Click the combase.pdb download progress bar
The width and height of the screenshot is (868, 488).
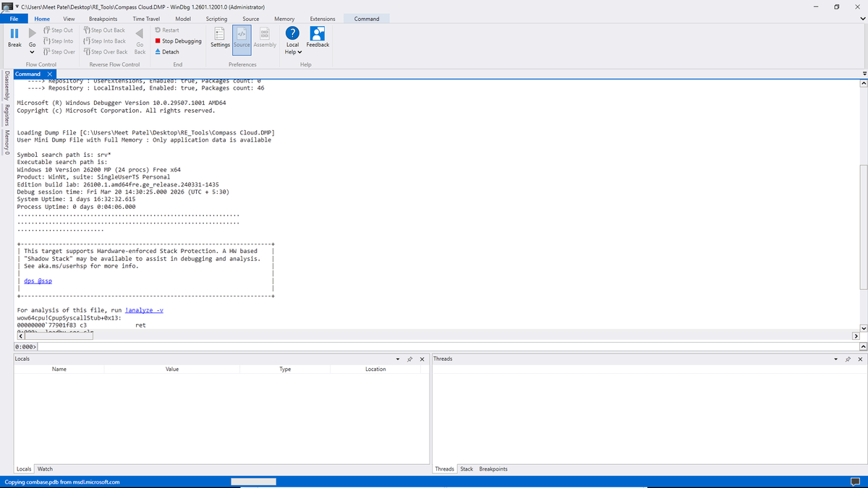(253, 481)
